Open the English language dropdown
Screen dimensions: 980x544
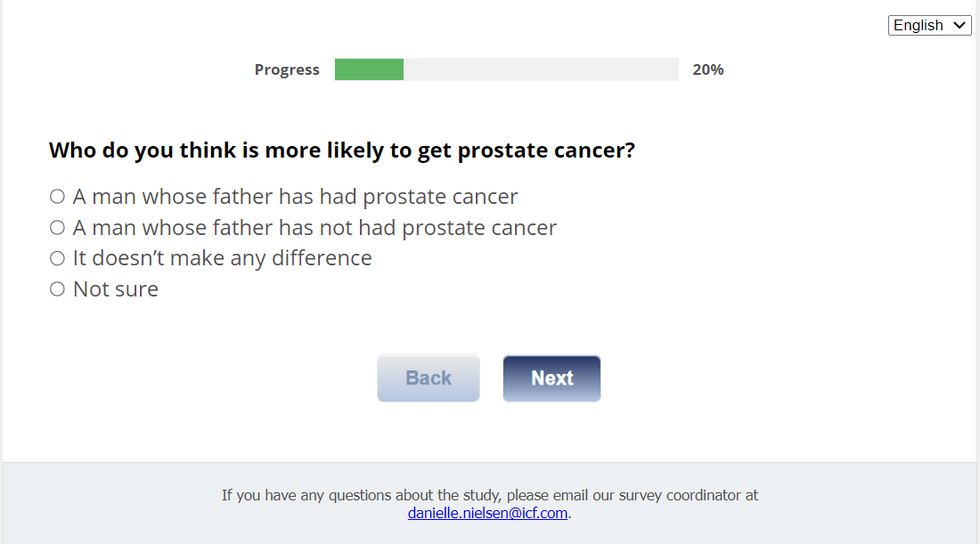pos(929,25)
